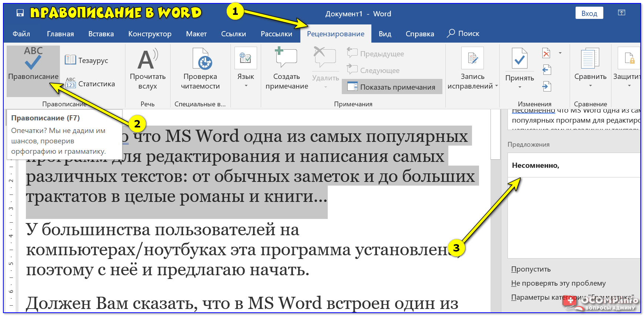
Task: Choose the suggestion Несомненно,
Action: [x=574, y=165]
